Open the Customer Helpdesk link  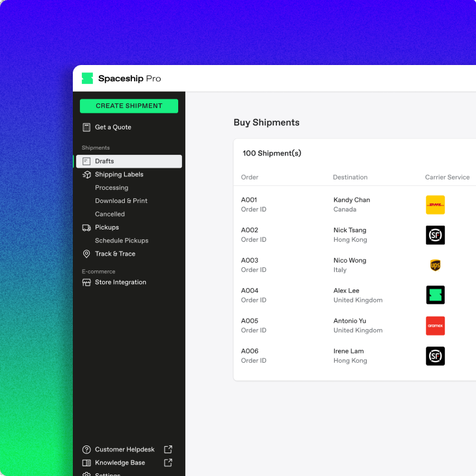coord(124,449)
